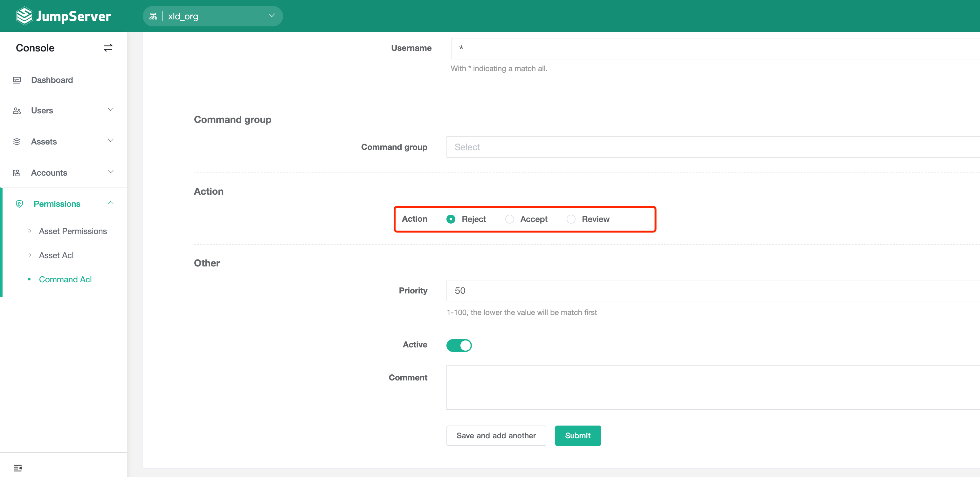Click the Submit button
This screenshot has height=477, width=980.
(577, 436)
